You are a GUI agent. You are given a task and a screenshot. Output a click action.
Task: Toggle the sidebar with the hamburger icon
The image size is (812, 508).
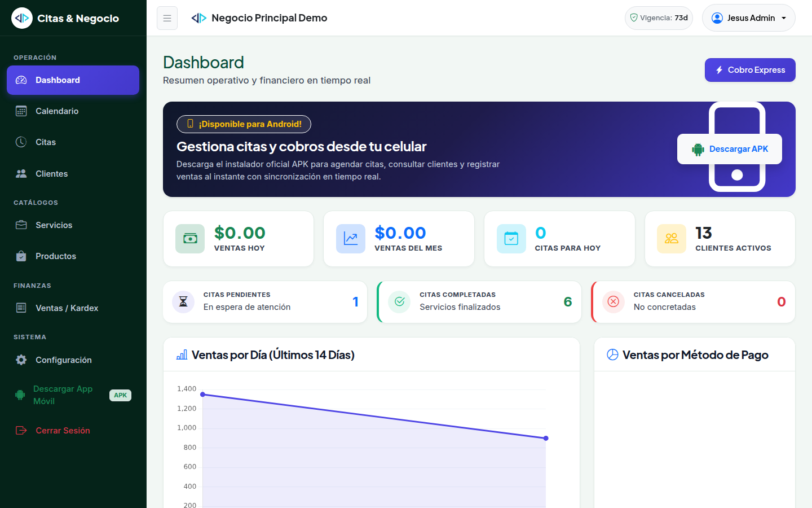167,18
